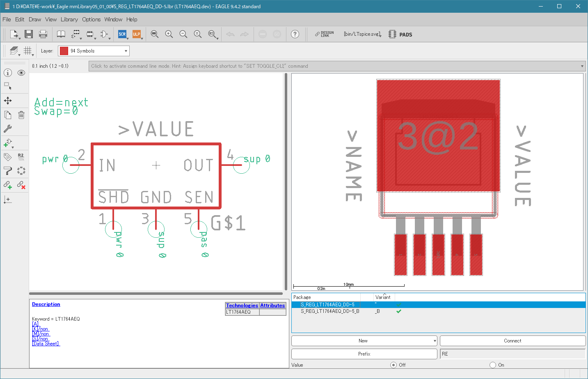Click the New/Open file toolbar icon
Screen dimensions: 588x379
pos(14,34)
